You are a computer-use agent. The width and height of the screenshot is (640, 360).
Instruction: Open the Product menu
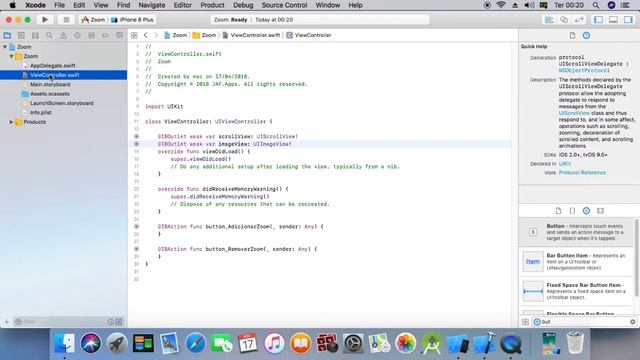212,5
